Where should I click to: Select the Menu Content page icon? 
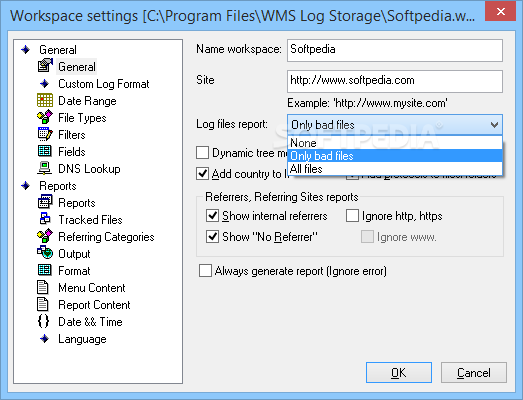(x=43, y=288)
